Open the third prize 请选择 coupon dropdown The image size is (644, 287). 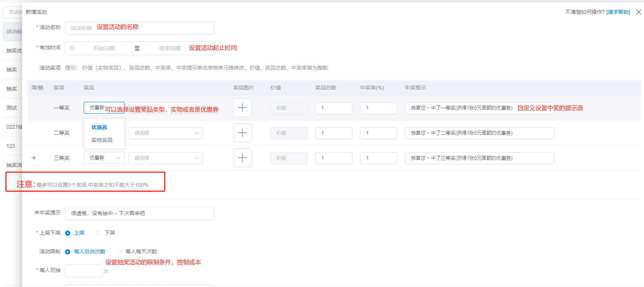165,158
